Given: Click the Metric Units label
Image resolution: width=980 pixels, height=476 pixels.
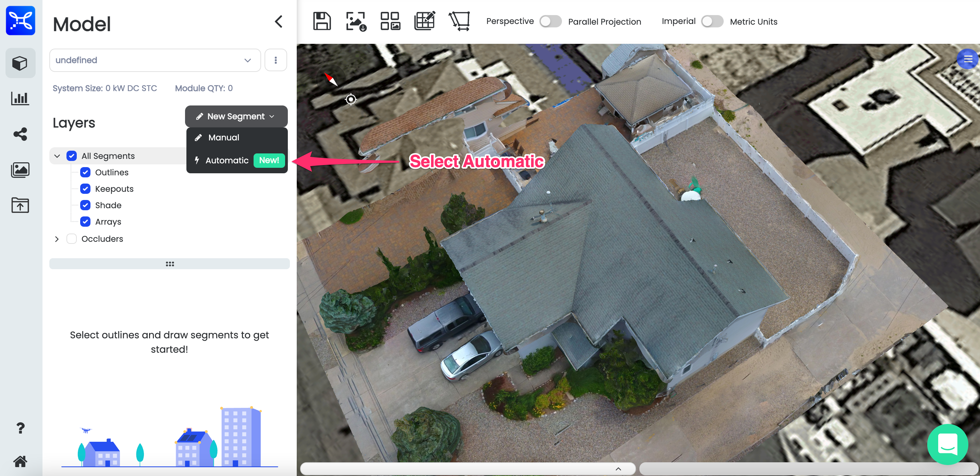Looking at the screenshot, I should click(754, 22).
